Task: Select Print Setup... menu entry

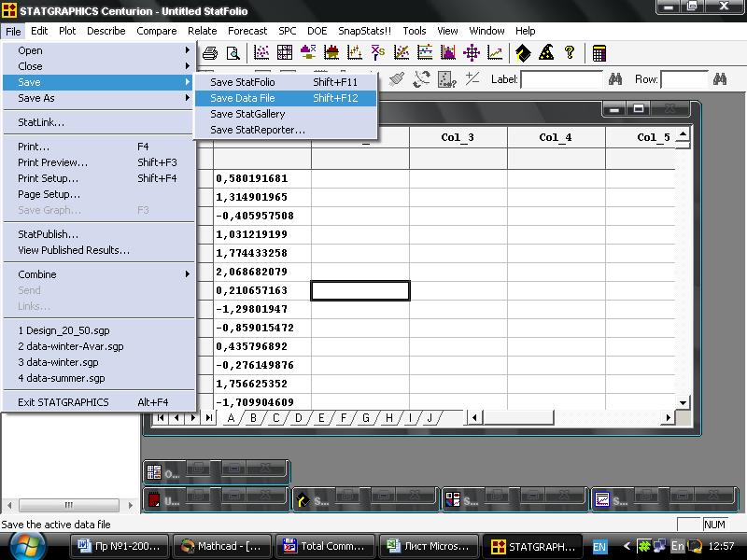Action: click(x=99, y=178)
